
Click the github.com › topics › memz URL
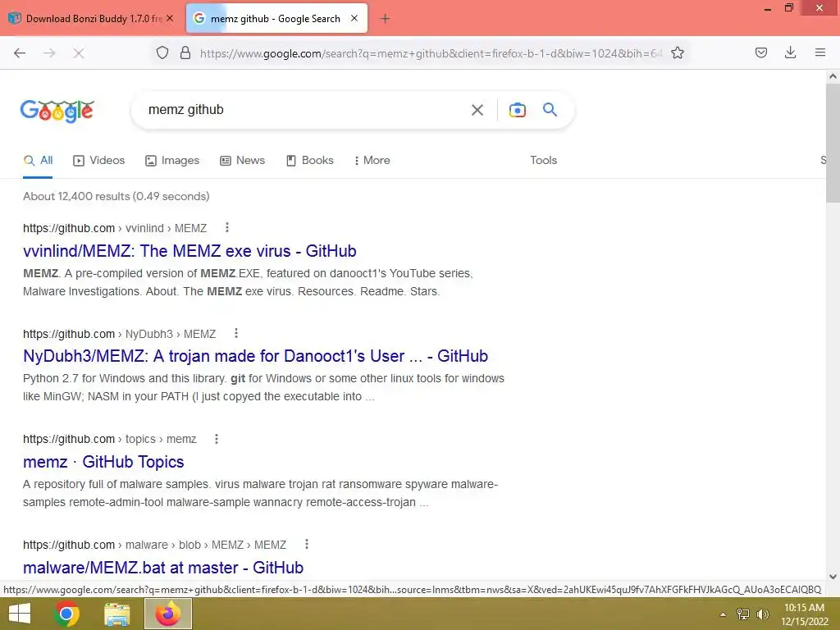pyautogui.click(x=110, y=440)
